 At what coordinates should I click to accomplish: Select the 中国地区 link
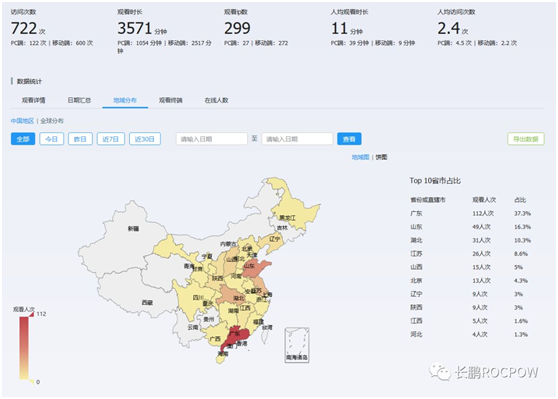22,121
